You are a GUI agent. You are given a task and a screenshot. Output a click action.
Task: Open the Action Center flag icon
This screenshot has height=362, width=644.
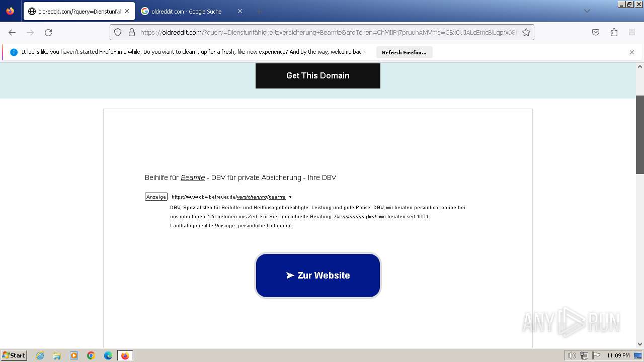596,355
